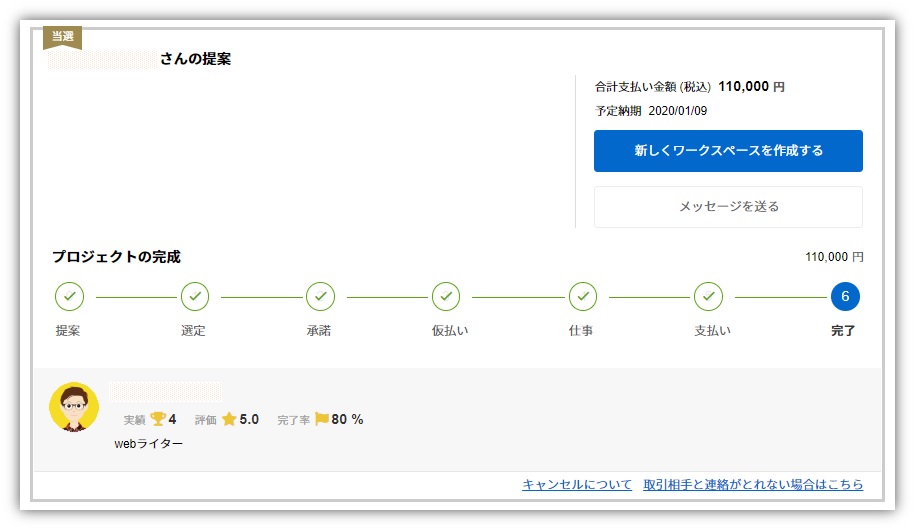This screenshot has width=915, height=530.
Task: Select the 提案 step checkmark circle
Action: point(69,297)
